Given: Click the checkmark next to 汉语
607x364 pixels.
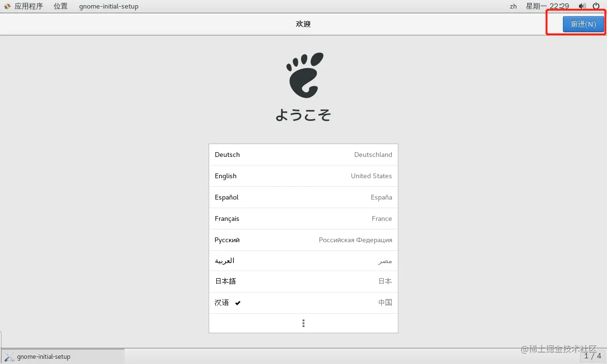Looking at the screenshot, I should (238, 303).
